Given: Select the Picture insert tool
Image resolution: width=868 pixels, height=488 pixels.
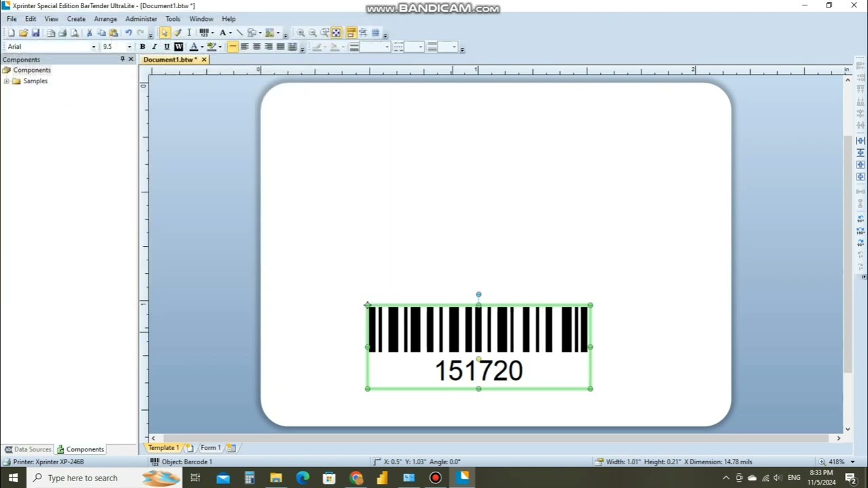Looking at the screenshot, I should tap(270, 33).
